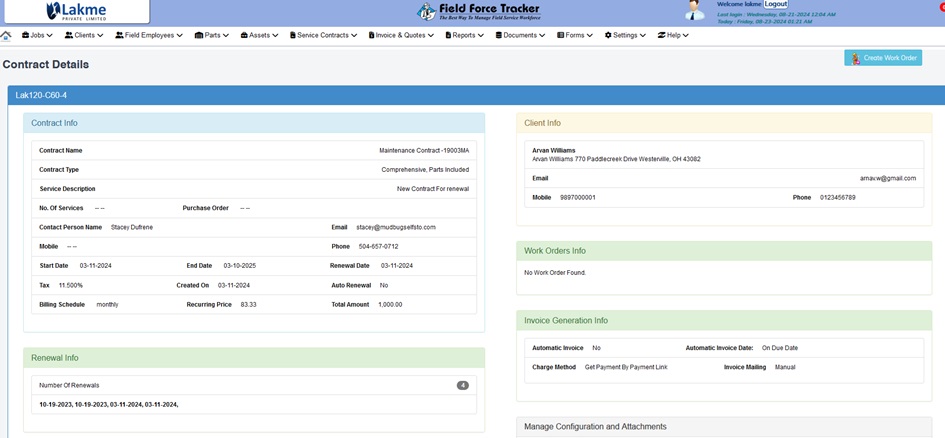Expand the Jobs menu chevron
Viewport: 945px width, 438px height.
[49, 36]
